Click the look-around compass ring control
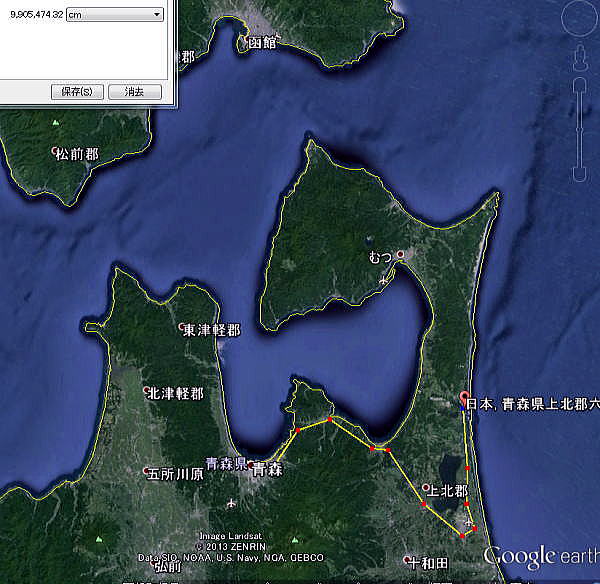Viewport: 600px width, 584px height. (x=580, y=18)
